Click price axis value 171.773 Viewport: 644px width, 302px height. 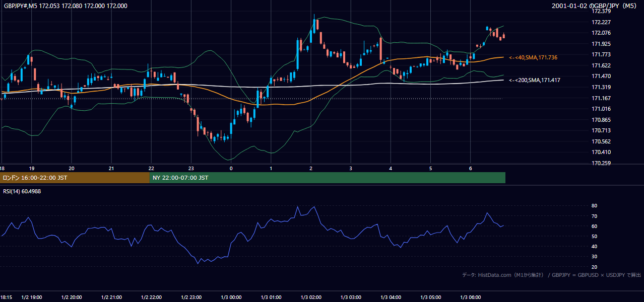[601, 55]
